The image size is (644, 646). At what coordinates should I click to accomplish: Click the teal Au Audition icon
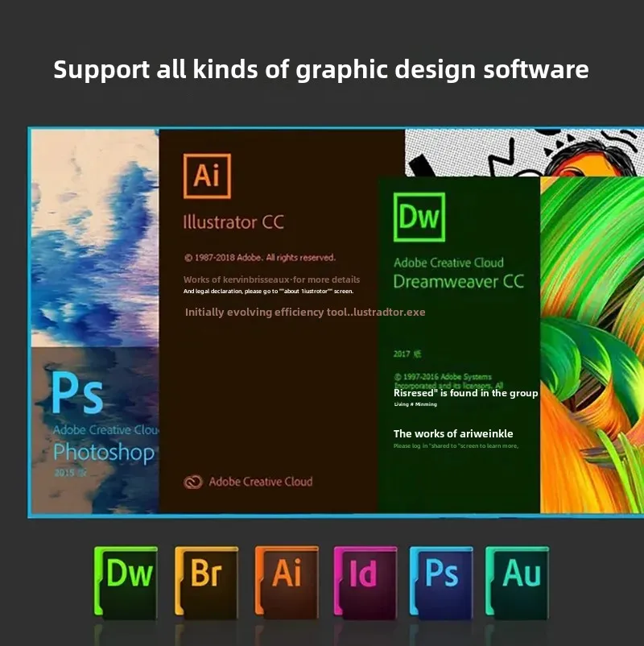coord(517,582)
